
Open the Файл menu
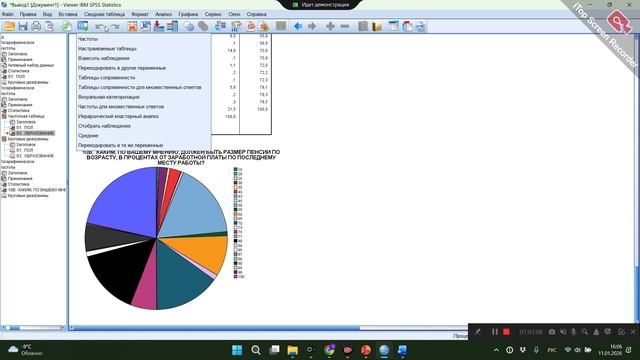7,14
